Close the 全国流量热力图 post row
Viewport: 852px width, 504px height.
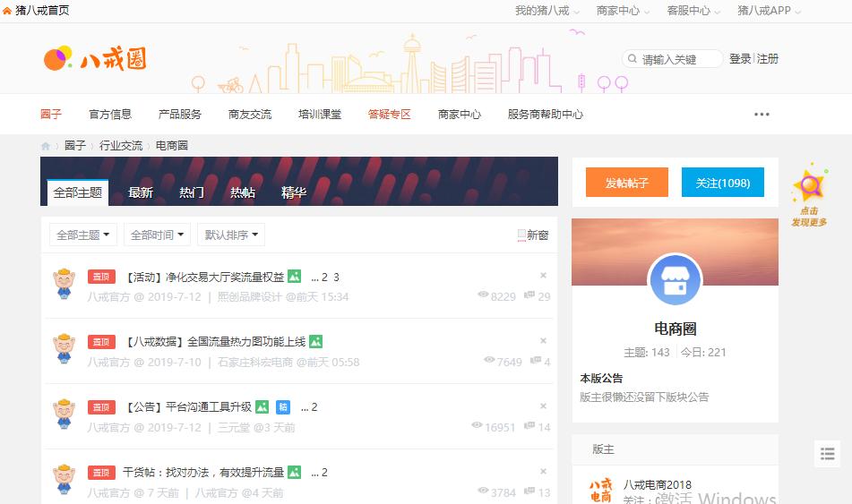click(x=543, y=340)
